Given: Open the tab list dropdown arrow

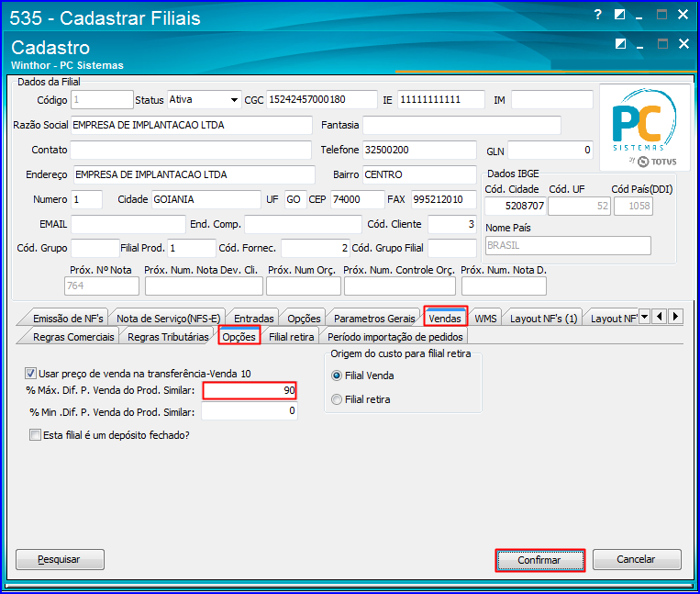Looking at the screenshot, I should tap(645, 317).
